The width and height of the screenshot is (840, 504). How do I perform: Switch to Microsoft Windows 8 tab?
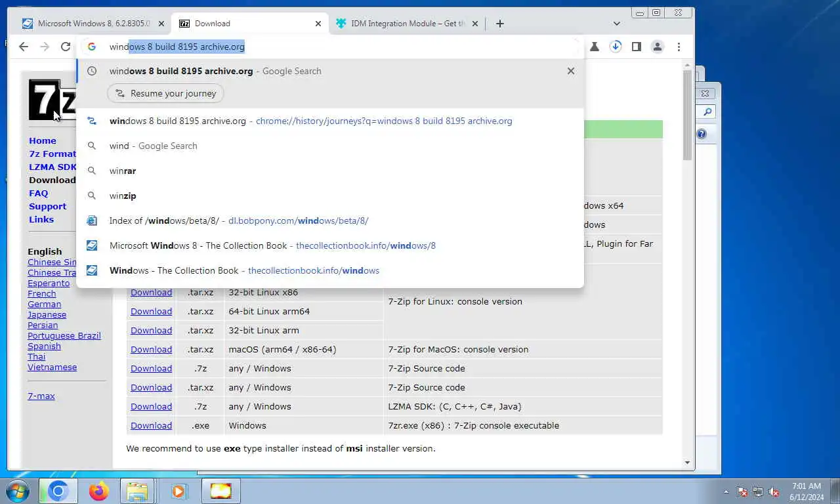tap(93, 24)
